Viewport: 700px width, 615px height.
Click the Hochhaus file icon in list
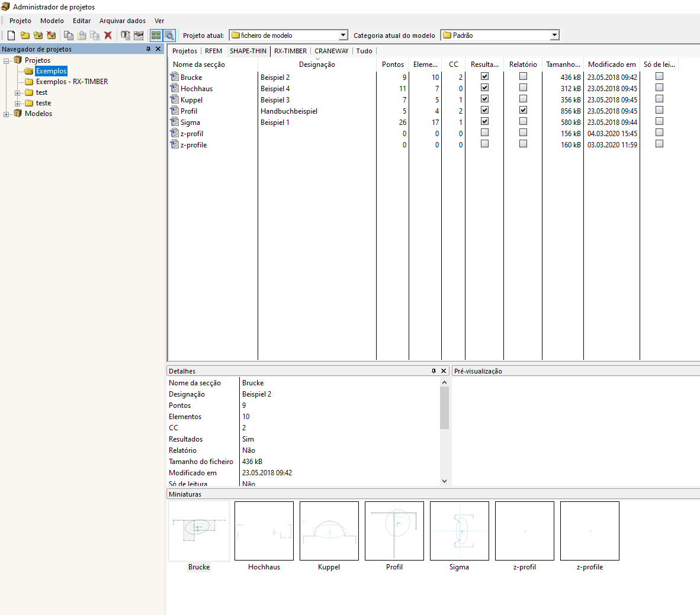(x=175, y=88)
